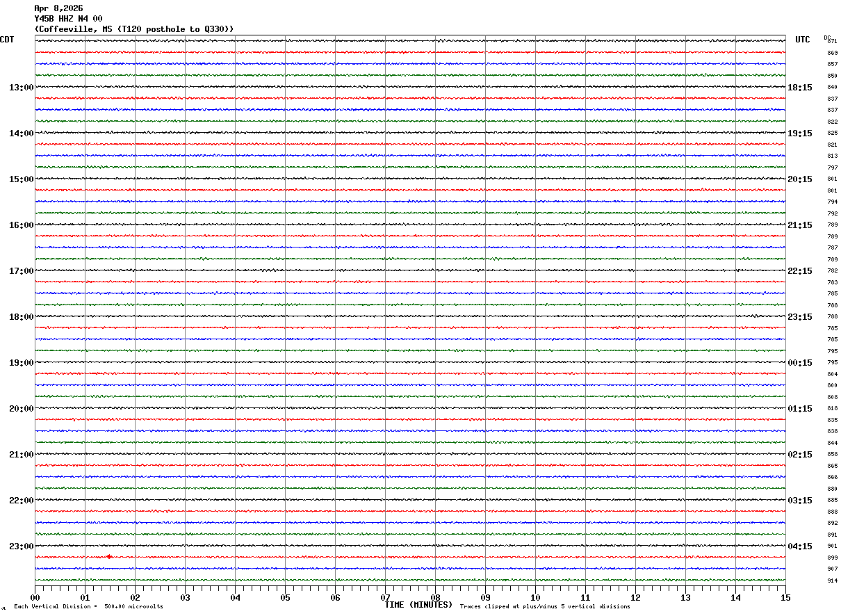Select the 22:00 CDT time label

pos(21,501)
